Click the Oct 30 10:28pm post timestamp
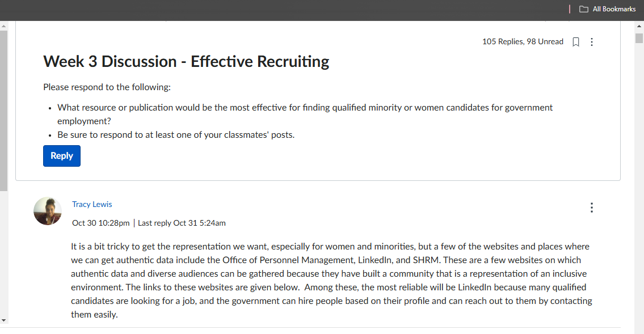644x334 pixels. tap(100, 223)
